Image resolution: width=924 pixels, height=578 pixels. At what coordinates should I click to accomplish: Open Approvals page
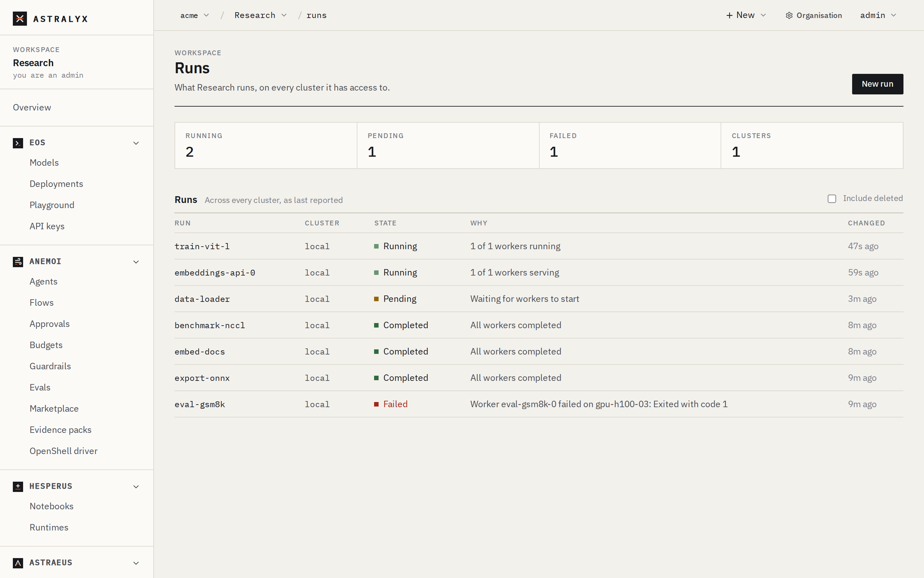(50, 324)
